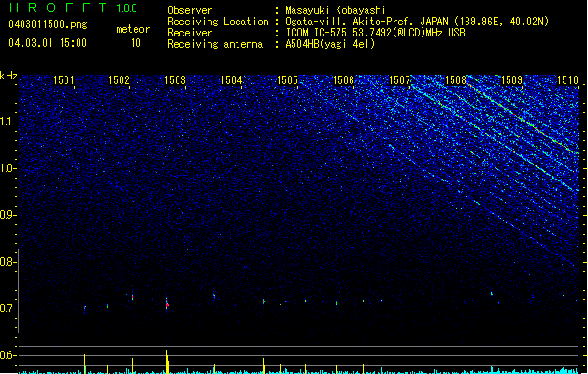Click the tallest yellow intensity spike near 1503
Image resolution: width=588 pixels, height=374 pixels.
coord(167,361)
